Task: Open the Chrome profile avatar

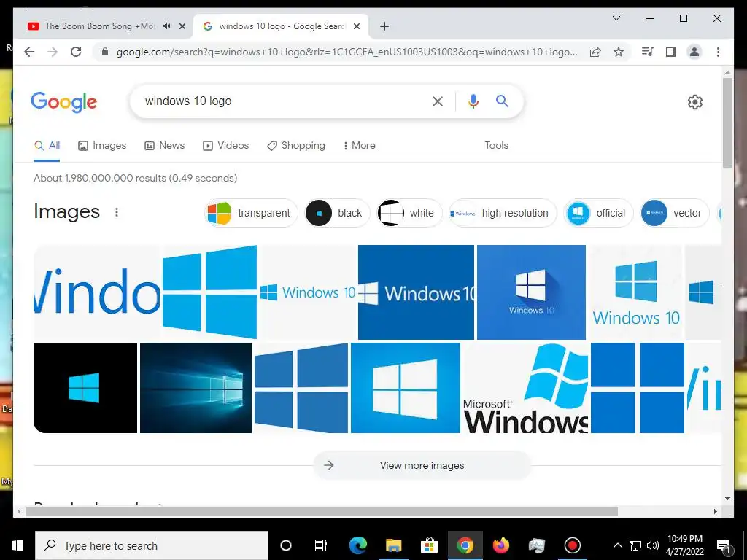Action: tap(694, 52)
